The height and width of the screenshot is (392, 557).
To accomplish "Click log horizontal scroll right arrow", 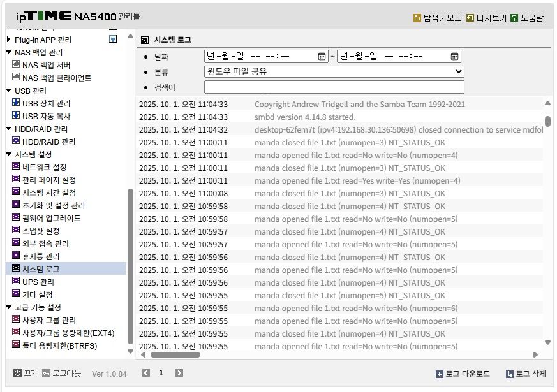I will tap(536, 354).
